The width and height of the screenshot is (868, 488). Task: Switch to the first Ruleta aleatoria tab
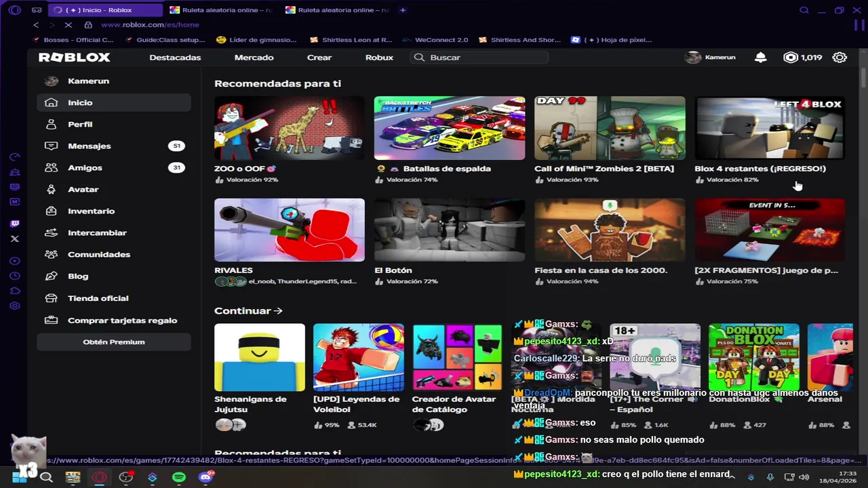(x=221, y=10)
